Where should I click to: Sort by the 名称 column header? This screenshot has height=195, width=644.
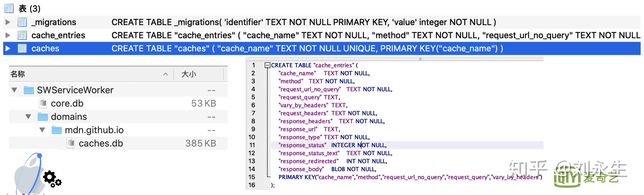pos(91,74)
